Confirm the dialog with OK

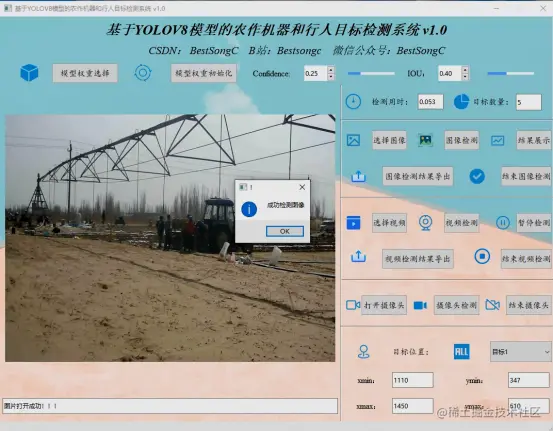(285, 231)
